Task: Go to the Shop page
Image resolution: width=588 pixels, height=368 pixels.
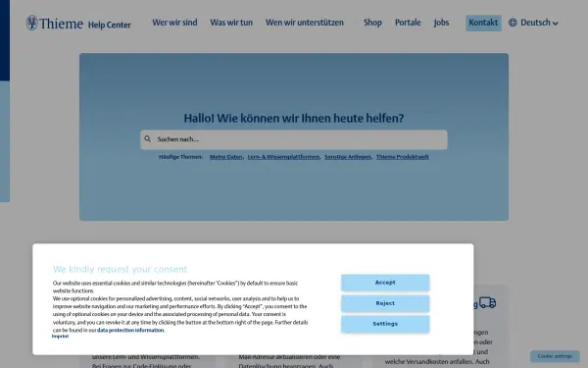Action: [372, 23]
